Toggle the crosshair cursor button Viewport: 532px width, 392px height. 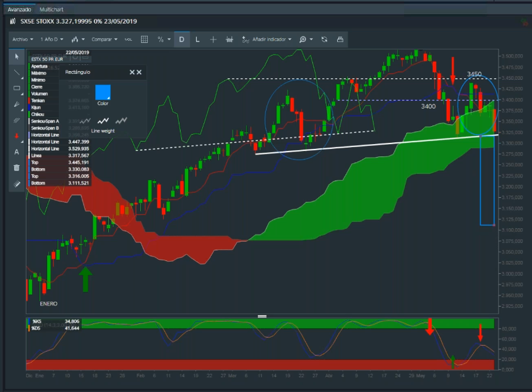coord(213,39)
